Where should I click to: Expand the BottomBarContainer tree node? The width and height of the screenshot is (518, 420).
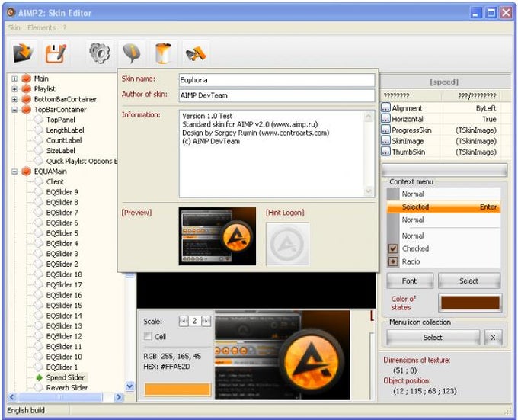tap(14, 99)
